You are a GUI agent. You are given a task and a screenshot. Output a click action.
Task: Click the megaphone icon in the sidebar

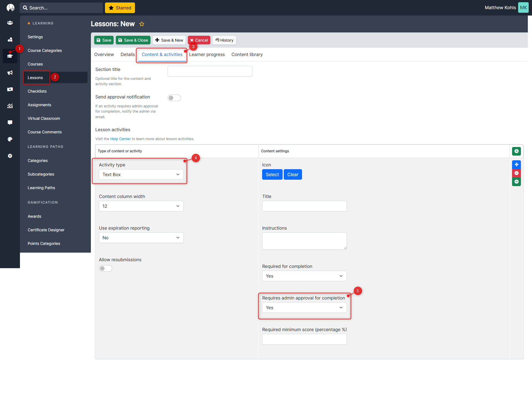click(x=10, y=73)
